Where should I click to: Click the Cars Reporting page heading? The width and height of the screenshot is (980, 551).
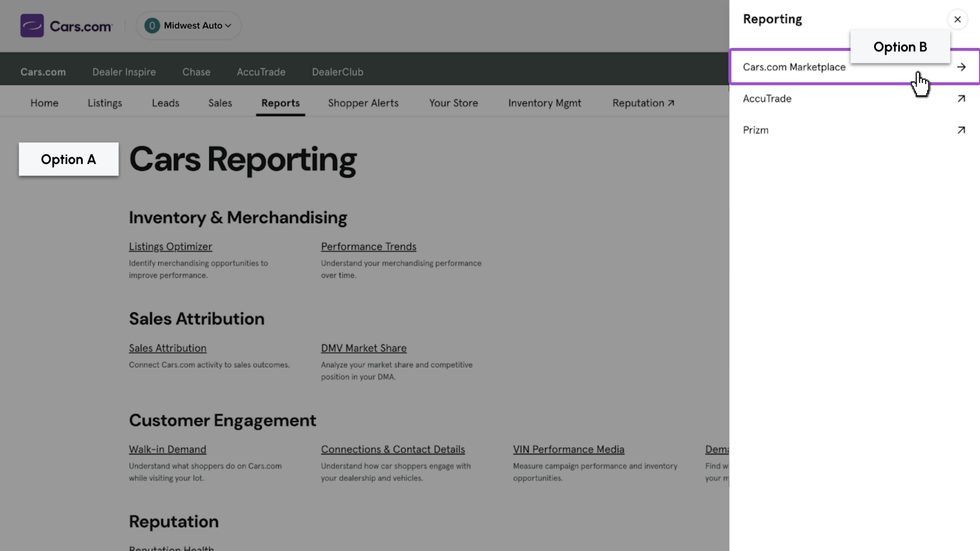pos(243,160)
